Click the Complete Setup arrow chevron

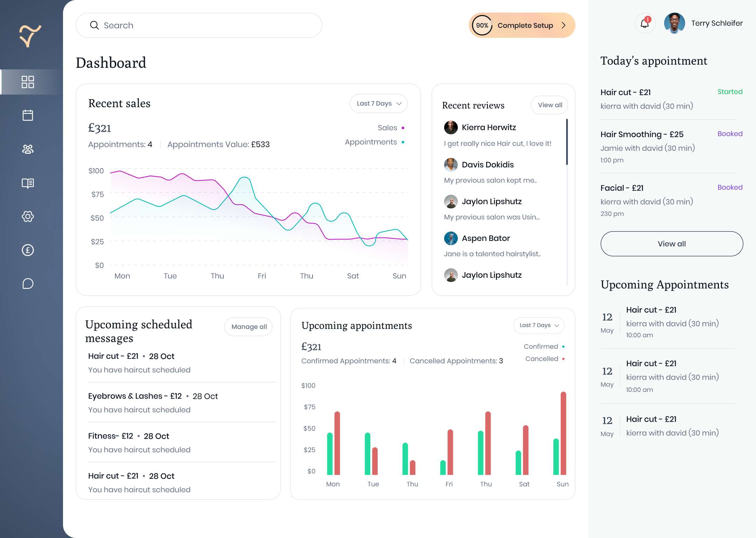tap(563, 25)
